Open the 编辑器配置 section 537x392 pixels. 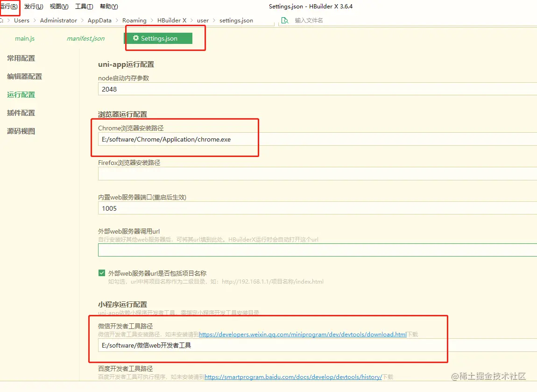click(24, 77)
